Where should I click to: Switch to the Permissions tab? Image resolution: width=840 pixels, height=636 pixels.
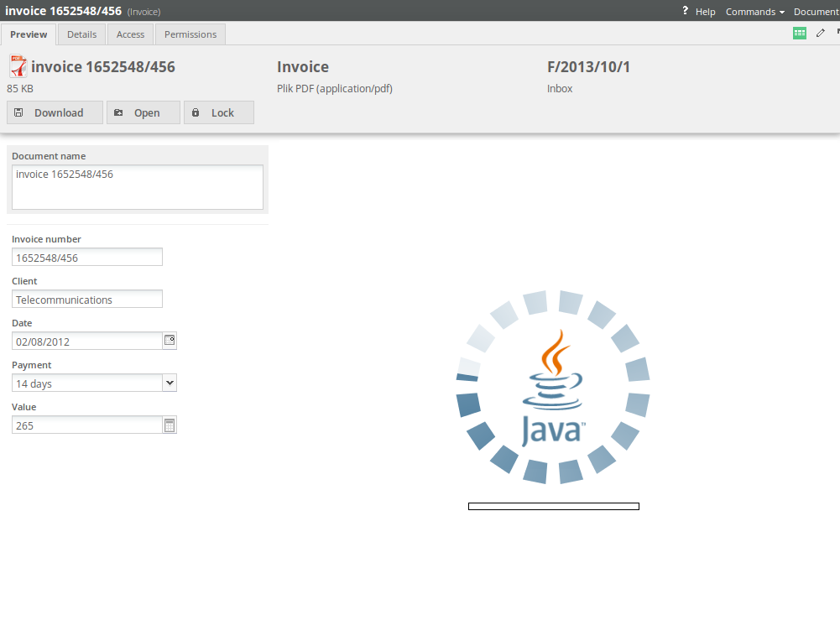(x=190, y=34)
